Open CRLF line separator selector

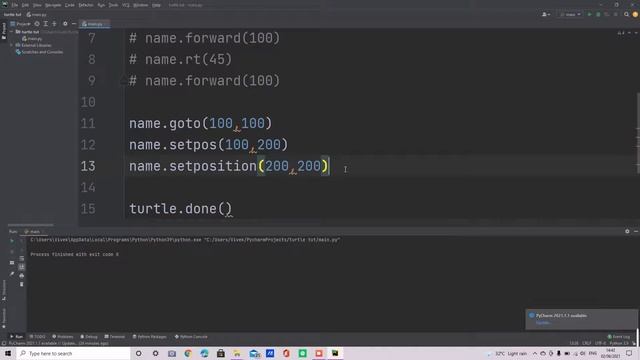(x=587, y=343)
